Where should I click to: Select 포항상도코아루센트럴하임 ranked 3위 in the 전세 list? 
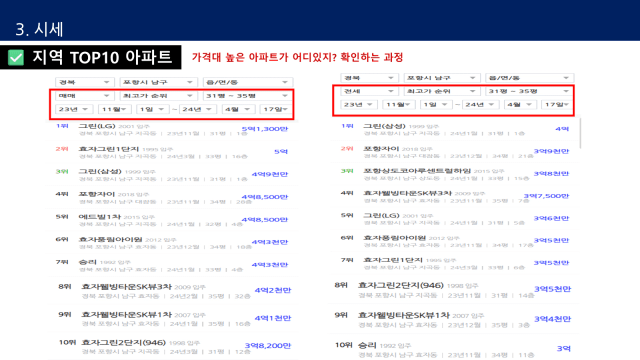(417, 171)
